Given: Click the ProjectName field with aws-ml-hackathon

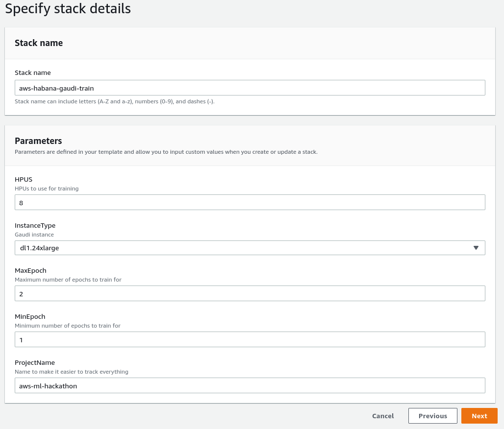Looking at the screenshot, I should (x=250, y=385).
